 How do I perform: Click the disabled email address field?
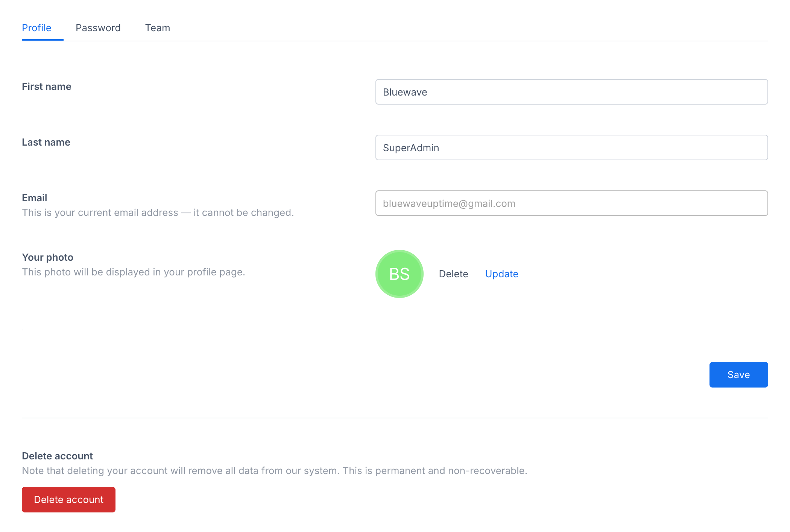pyautogui.click(x=571, y=203)
